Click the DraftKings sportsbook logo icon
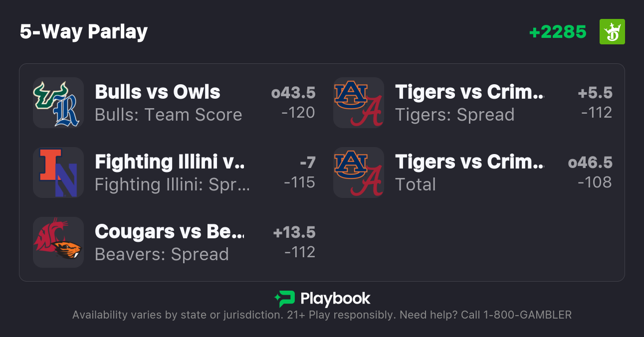This screenshot has height=337, width=644. [612, 32]
